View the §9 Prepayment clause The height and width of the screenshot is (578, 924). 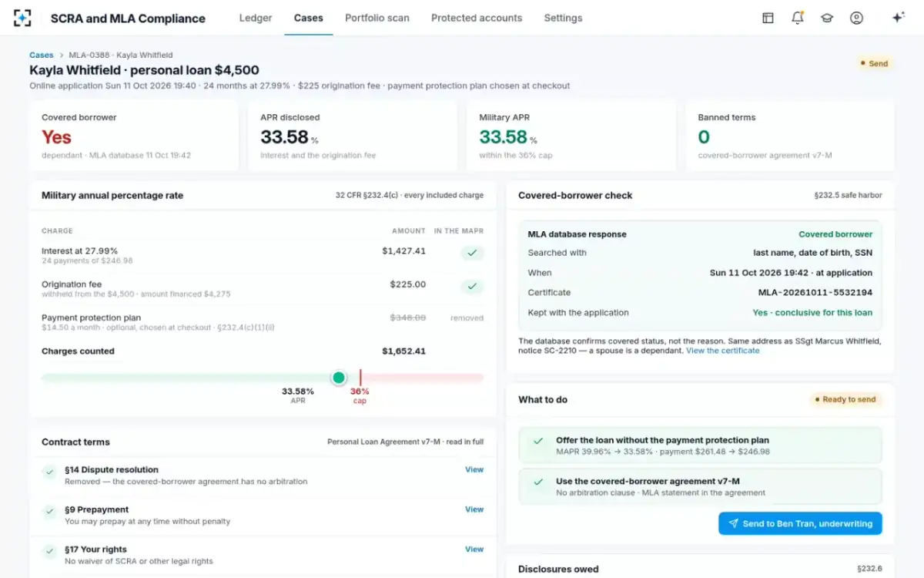[x=474, y=509]
